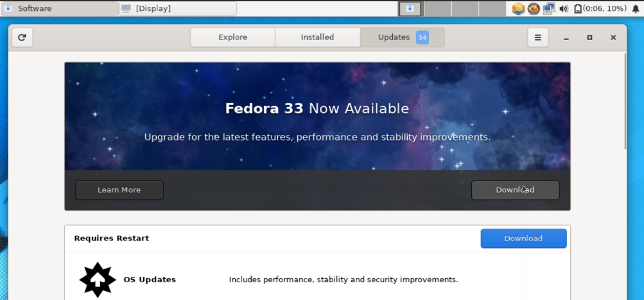This screenshot has height=300, width=644.
Task: Click the battery status indicator
Action: (600, 8)
